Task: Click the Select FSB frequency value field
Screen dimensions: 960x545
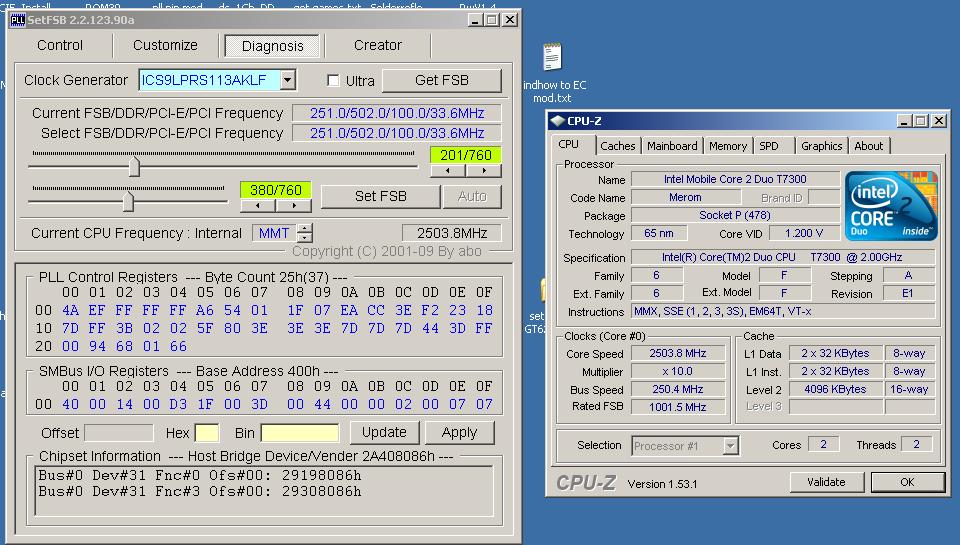Action: (397, 133)
